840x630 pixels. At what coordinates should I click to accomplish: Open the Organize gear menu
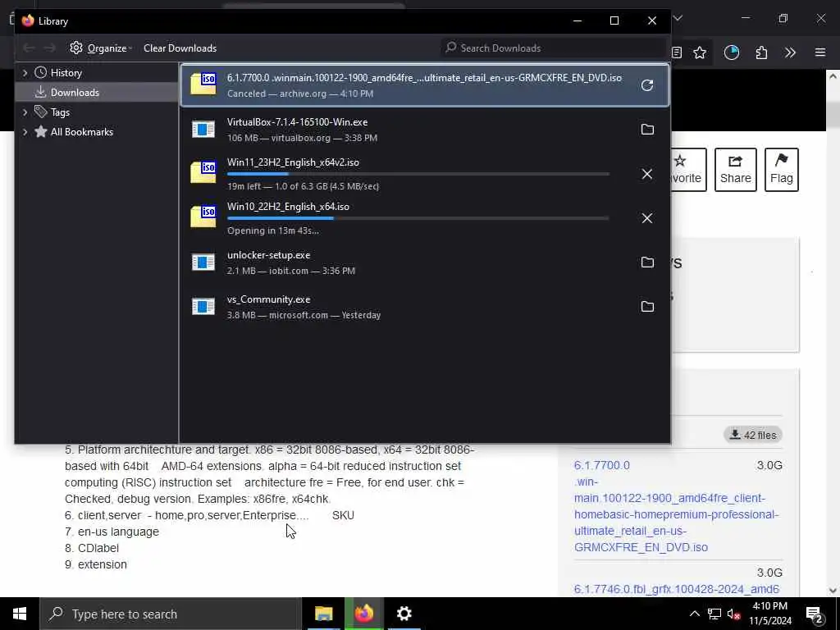coord(101,48)
